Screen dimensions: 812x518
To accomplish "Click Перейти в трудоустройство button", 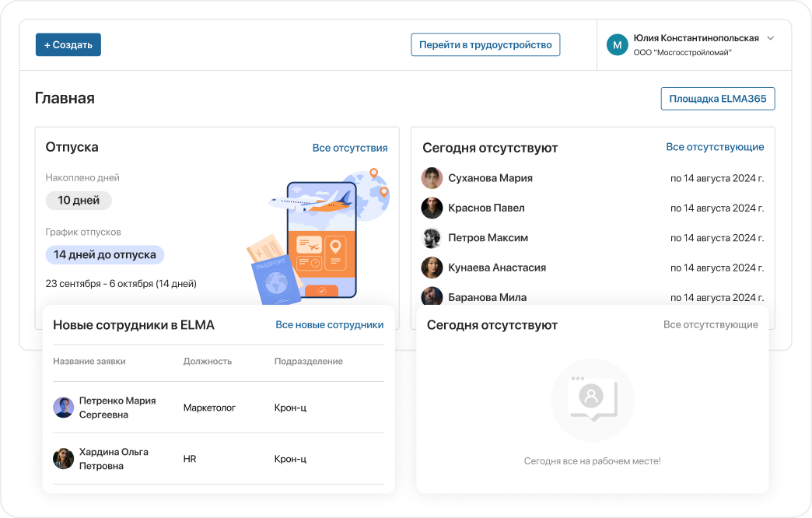I will [x=485, y=45].
